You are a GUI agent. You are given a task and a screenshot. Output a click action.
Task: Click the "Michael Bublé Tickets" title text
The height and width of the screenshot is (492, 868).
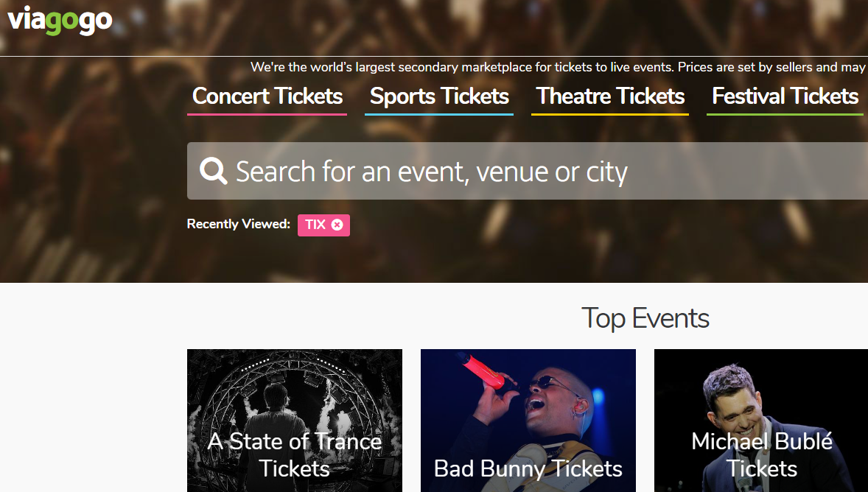761,454
